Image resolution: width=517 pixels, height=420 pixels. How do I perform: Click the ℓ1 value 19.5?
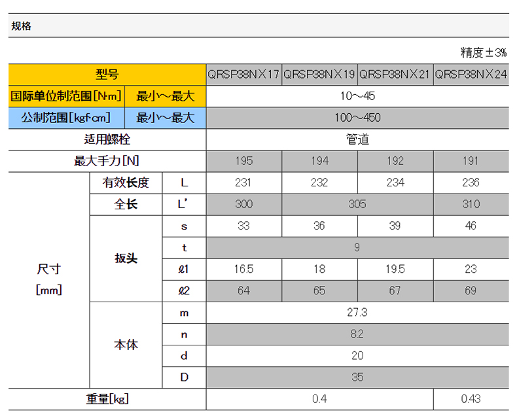[395, 269]
